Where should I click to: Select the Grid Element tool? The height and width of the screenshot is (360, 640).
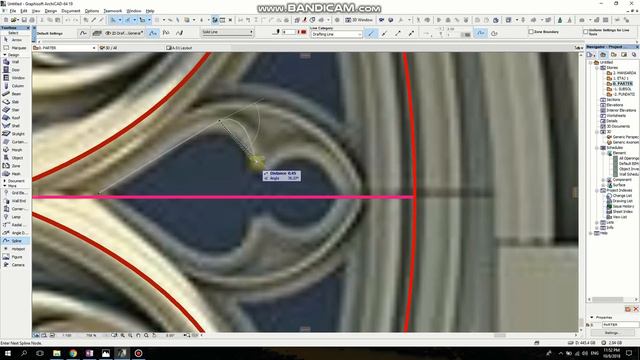pyautogui.click(x=16, y=193)
